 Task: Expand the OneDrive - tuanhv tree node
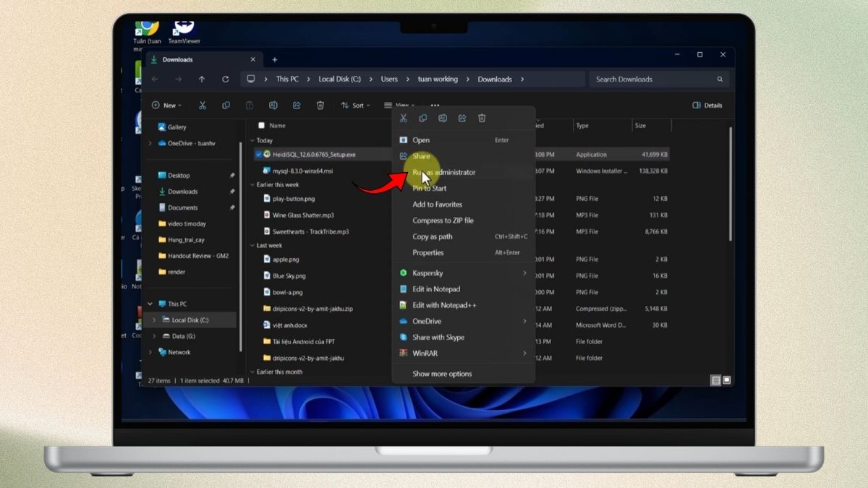coord(150,143)
